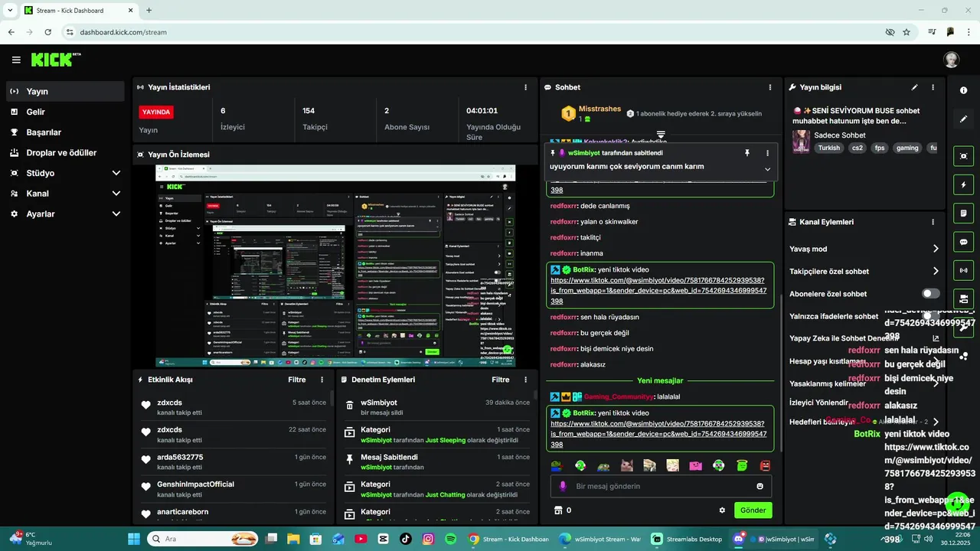Click trash icon beside wSimbiyot moderation entry

(x=349, y=405)
